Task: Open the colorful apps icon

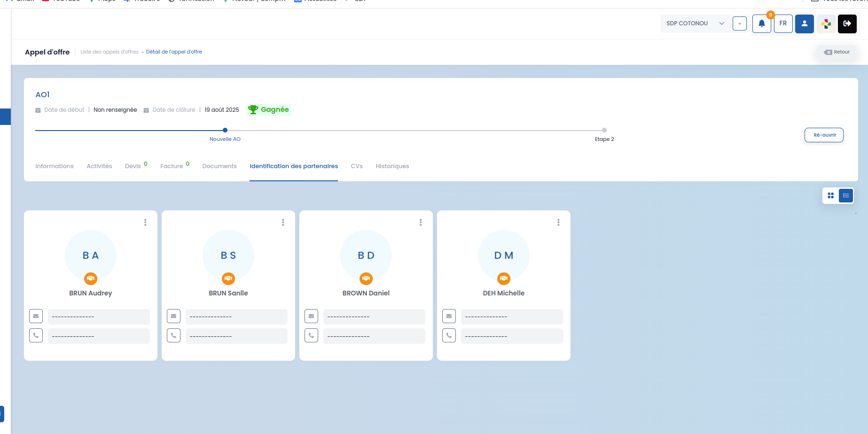Action: [826, 23]
